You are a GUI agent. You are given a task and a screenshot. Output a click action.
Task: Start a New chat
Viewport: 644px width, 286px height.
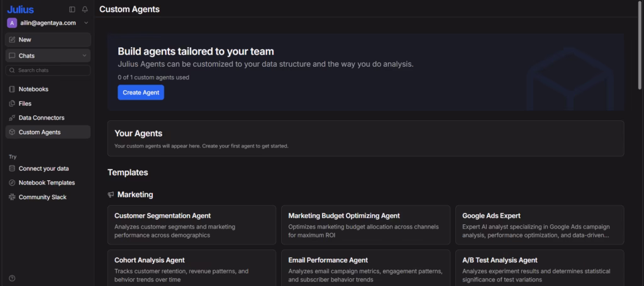coord(48,40)
